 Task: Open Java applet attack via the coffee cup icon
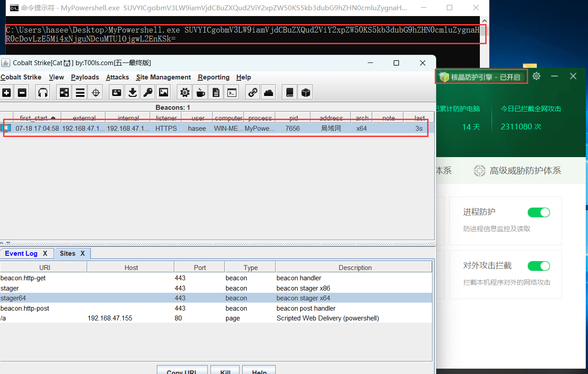tap(200, 92)
